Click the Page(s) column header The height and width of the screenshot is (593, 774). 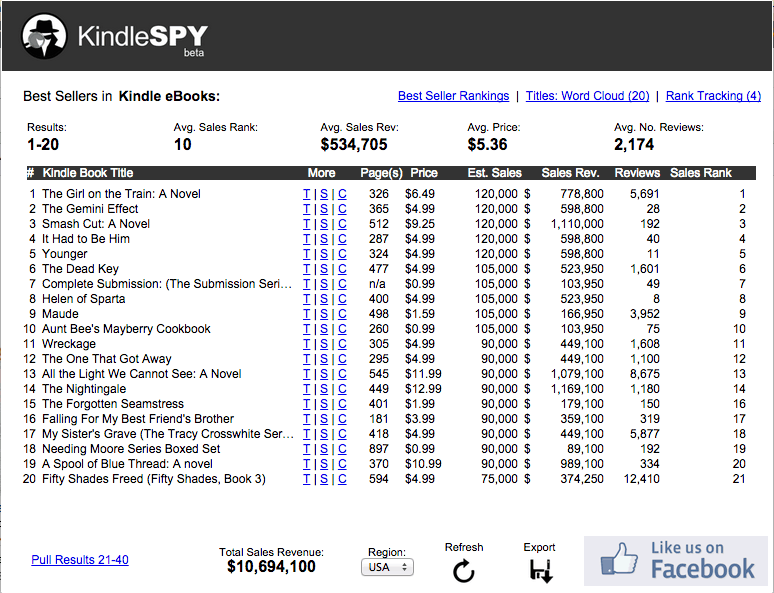382,173
